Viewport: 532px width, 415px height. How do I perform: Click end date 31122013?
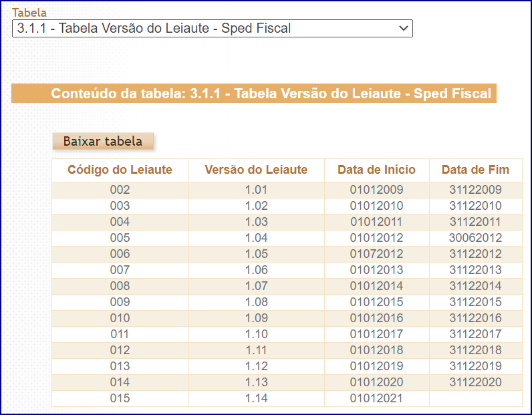tap(476, 270)
